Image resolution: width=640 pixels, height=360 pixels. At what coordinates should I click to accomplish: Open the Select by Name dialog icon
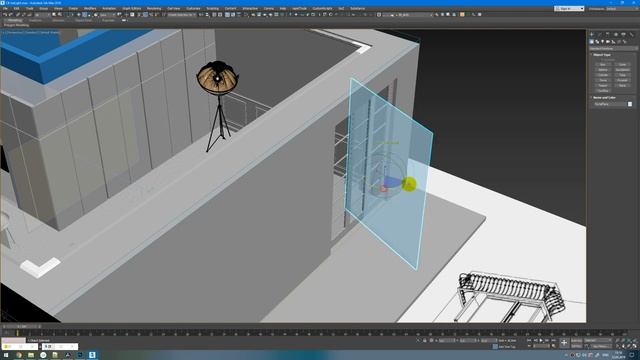click(x=60, y=14)
